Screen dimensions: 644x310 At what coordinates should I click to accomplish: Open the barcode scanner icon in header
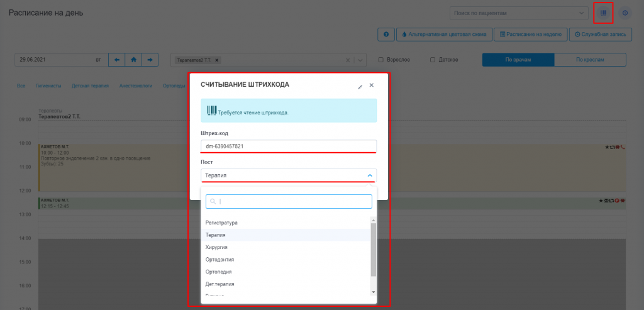[x=603, y=13]
